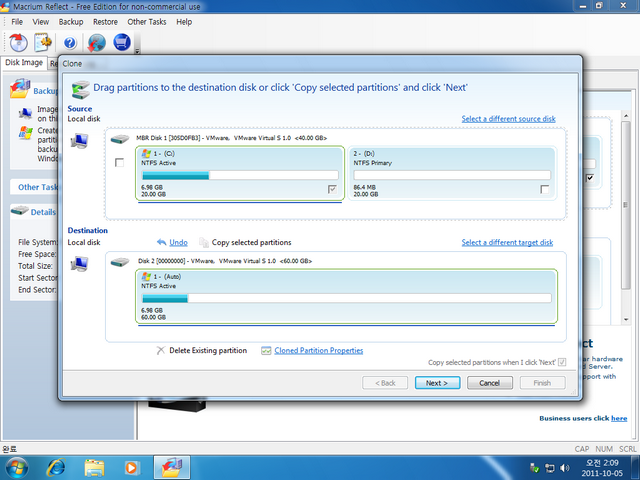
Task: Click the volume speaker tray icon
Action: tap(565, 468)
